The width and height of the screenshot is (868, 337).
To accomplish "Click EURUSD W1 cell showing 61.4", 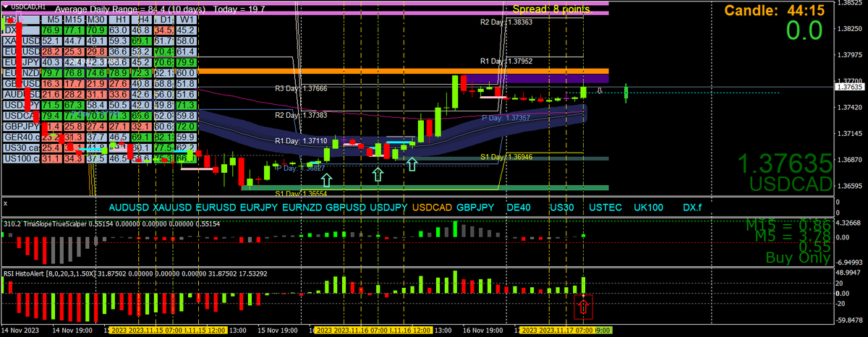I will pyautogui.click(x=185, y=51).
